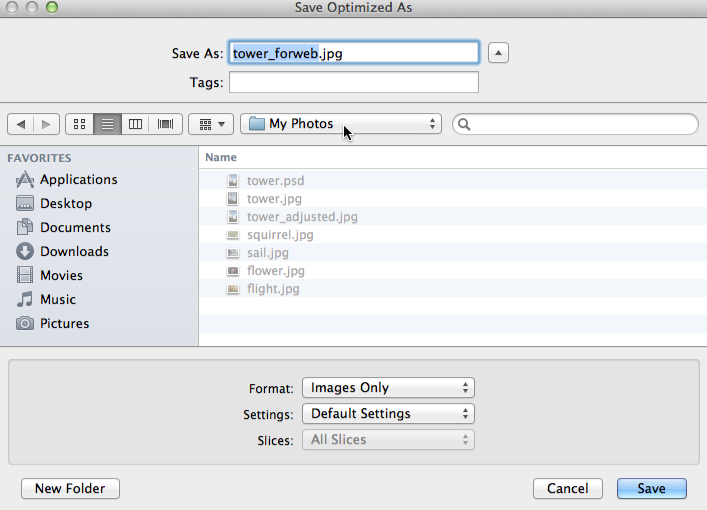The image size is (707, 510).
Task: Click the Save button
Action: (x=651, y=489)
